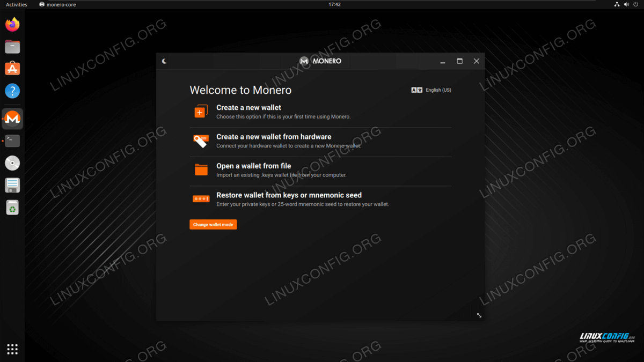Click the network status icon
This screenshot has width=644, height=362.
tap(617, 4)
